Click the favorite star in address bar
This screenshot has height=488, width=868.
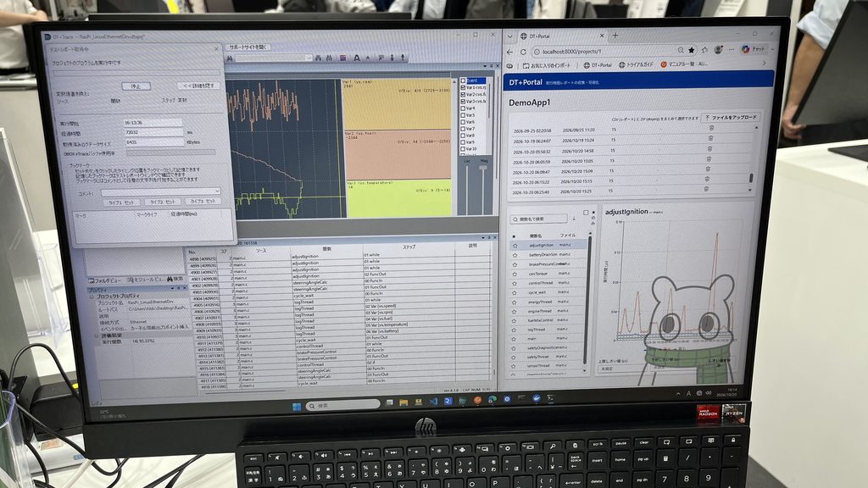pyautogui.click(x=692, y=50)
